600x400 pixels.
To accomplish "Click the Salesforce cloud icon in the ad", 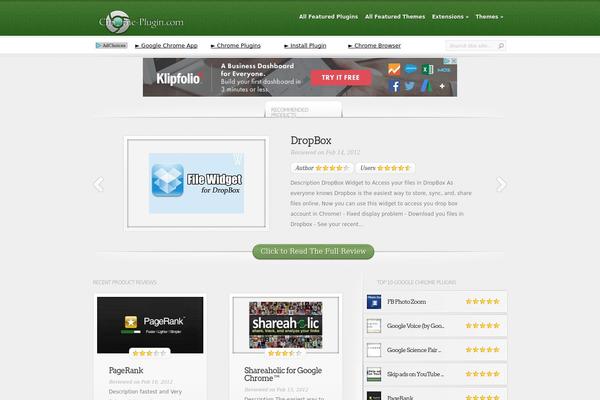I will point(411,69).
